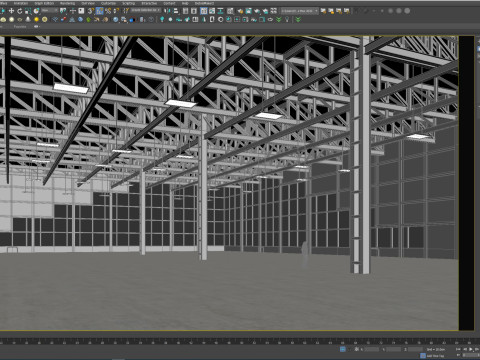The height and width of the screenshot is (360, 480).
Task: Click the Align tool
Action: (x=176, y=11)
